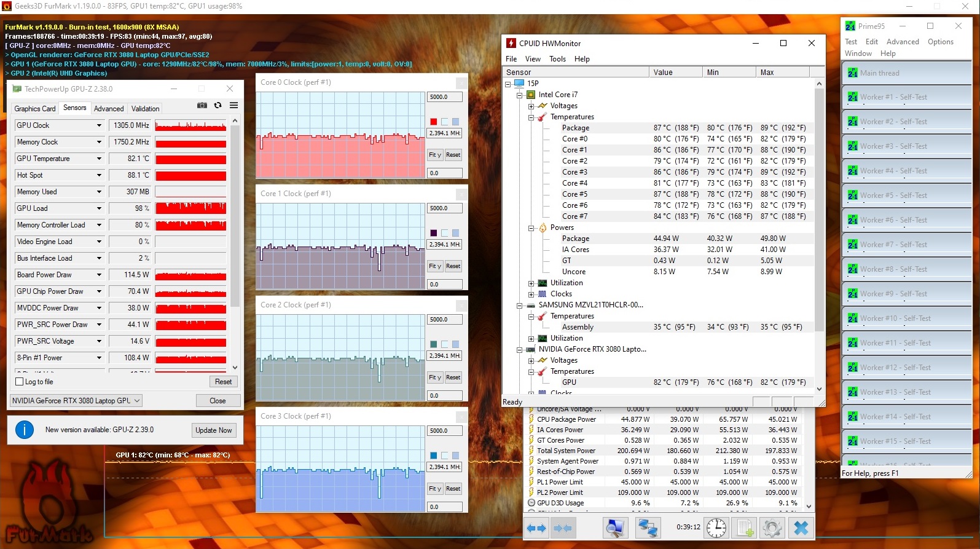Click the Sensor column header in HWMonitor
Image resolution: width=980 pixels, height=549 pixels.
click(576, 73)
